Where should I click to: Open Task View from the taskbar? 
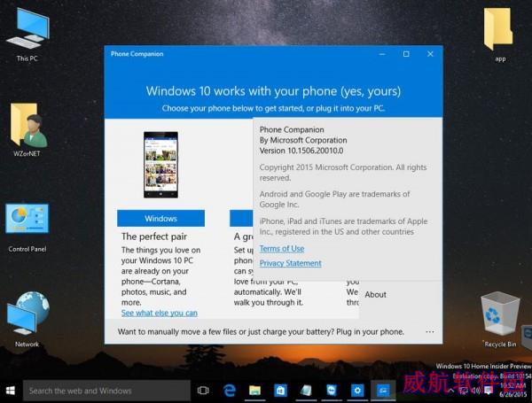203,391
